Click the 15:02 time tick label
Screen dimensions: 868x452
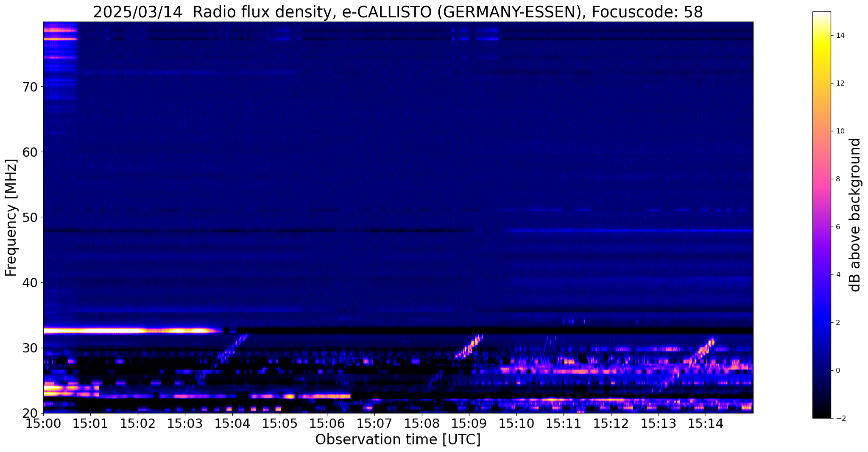tap(138, 424)
